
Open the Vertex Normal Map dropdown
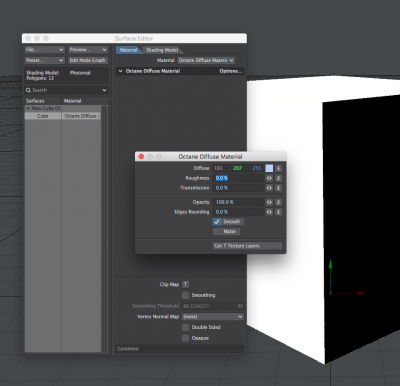tap(213, 317)
